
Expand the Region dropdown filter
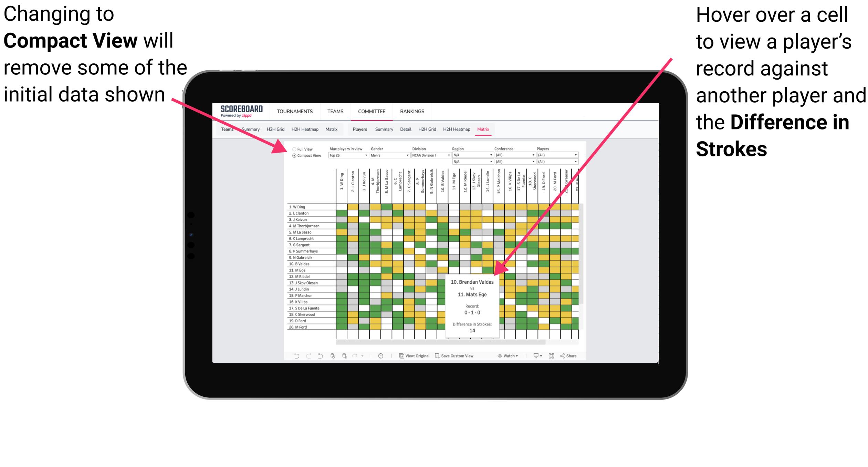pos(491,156)
